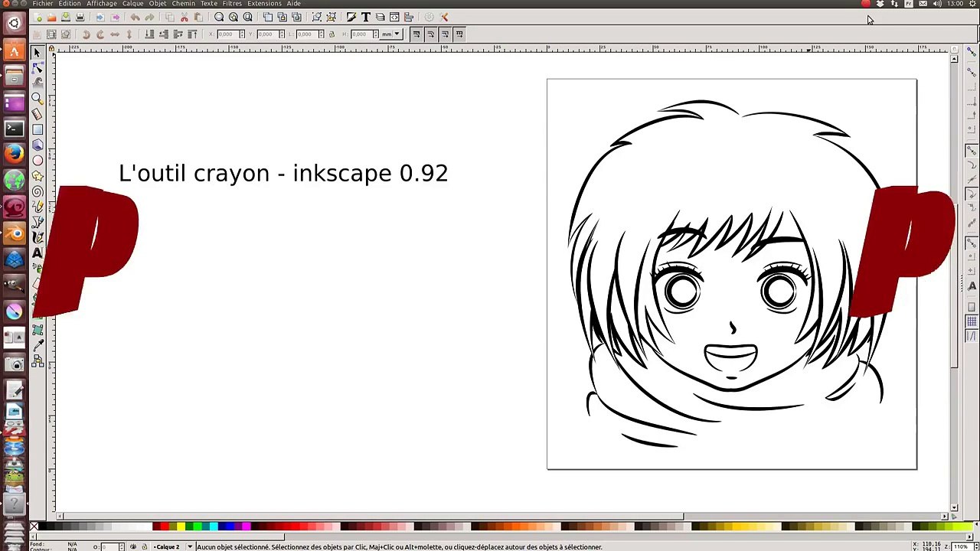
Task: Open the Fill and Stroke dialog icon
Action: tap(351, 17)
